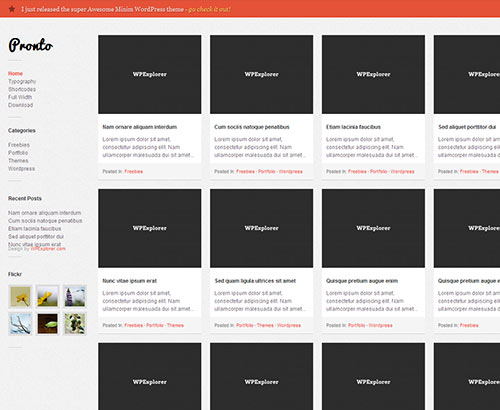Screen dimensions: 500x410
Task: Click the Pronto site logo
Action: coord(31,45)
